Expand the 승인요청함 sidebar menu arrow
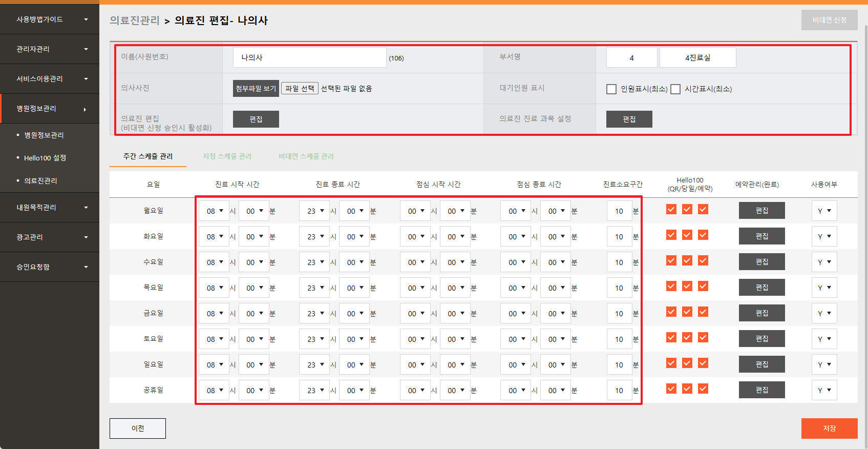This screenshot has width=868, height=449. coord(86,267)
